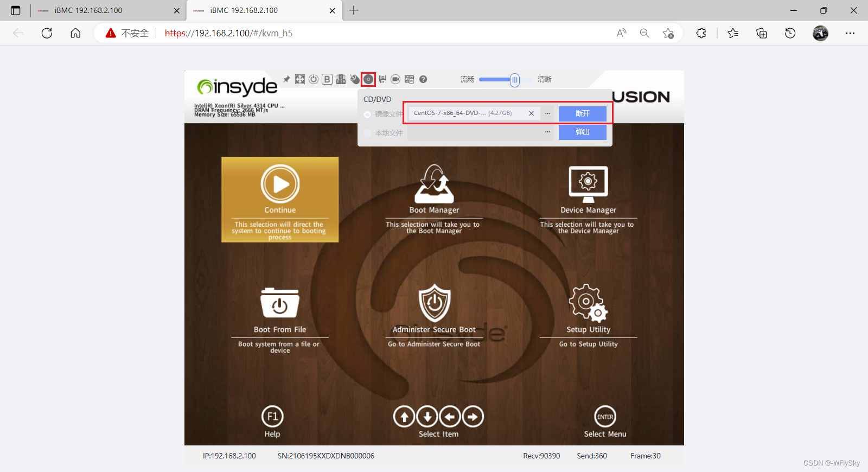The image size is (868, 472).
Task: Open Boot Manager from the BIOS menu
Action: coord(434,200)
